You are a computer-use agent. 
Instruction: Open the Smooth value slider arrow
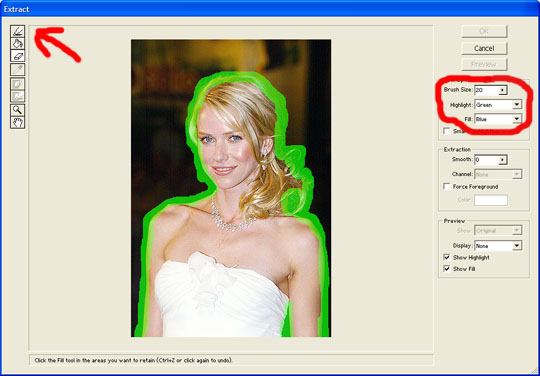(x=502, y=160)
